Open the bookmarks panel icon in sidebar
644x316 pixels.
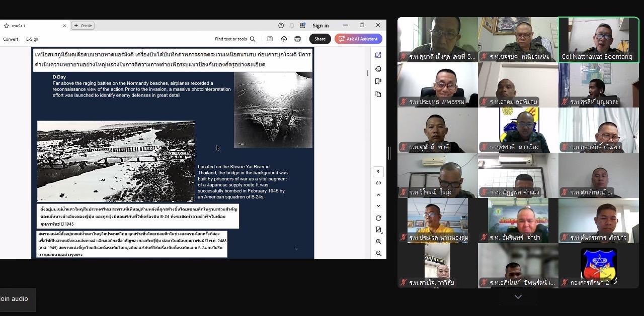tap(378, 81)
